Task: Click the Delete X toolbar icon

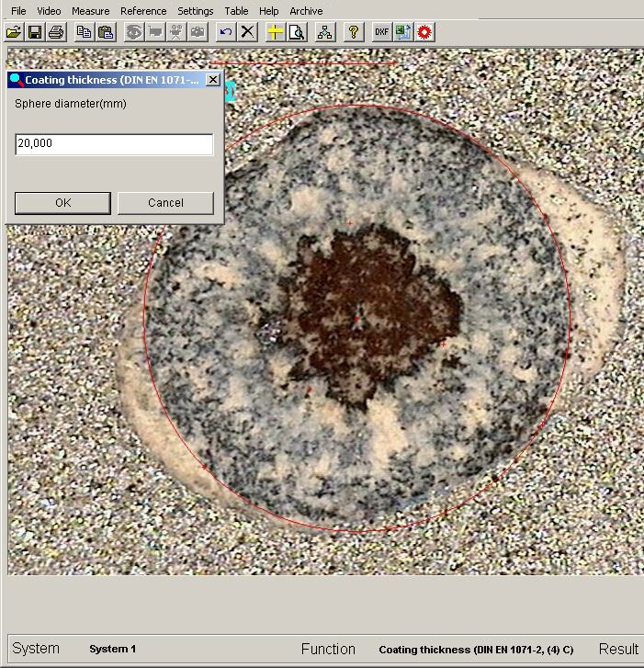Action: click(x=247, y=32)
